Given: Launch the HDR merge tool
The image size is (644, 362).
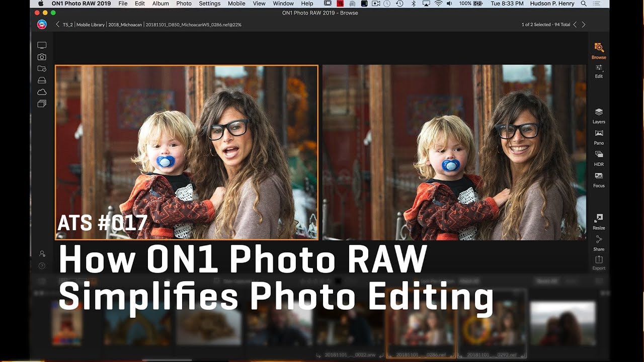Looking at the screenshot, I should (x=599, y=158).
